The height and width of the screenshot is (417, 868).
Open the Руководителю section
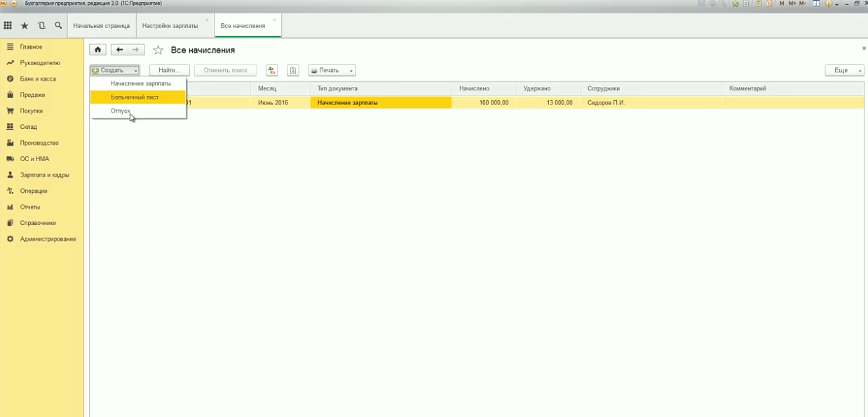coord(42,63)
